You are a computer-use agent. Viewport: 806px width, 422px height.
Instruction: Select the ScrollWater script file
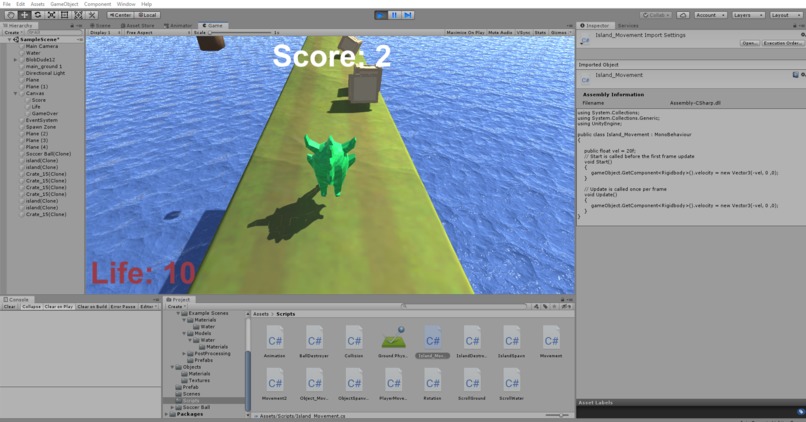511,384
